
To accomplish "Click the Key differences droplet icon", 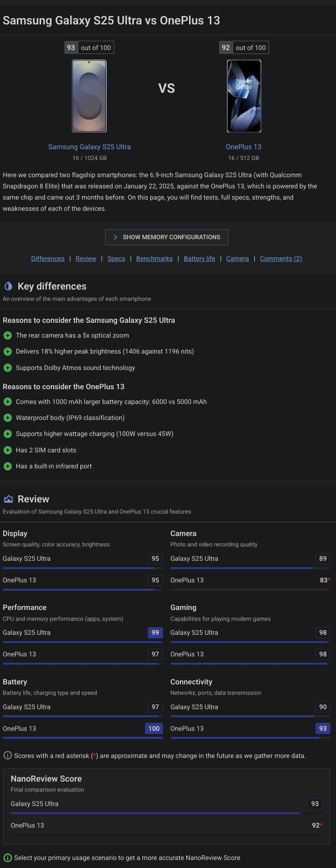I will (x=8, y=286).
